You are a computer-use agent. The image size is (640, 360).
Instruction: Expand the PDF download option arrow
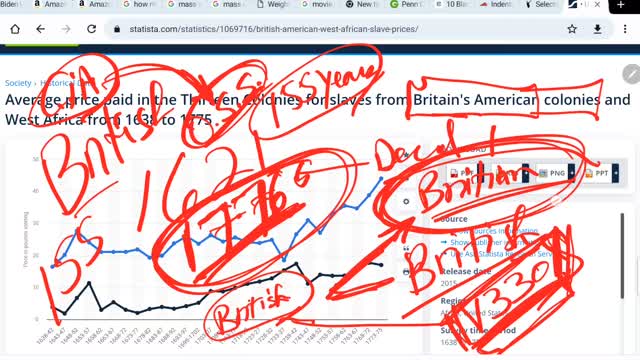point(480,173)
